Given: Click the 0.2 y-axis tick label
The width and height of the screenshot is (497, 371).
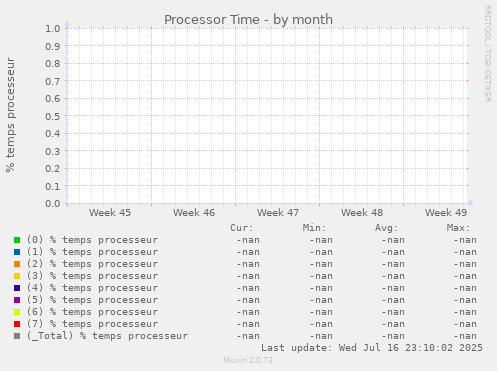Looking at the screenshot, I should 53,169.
